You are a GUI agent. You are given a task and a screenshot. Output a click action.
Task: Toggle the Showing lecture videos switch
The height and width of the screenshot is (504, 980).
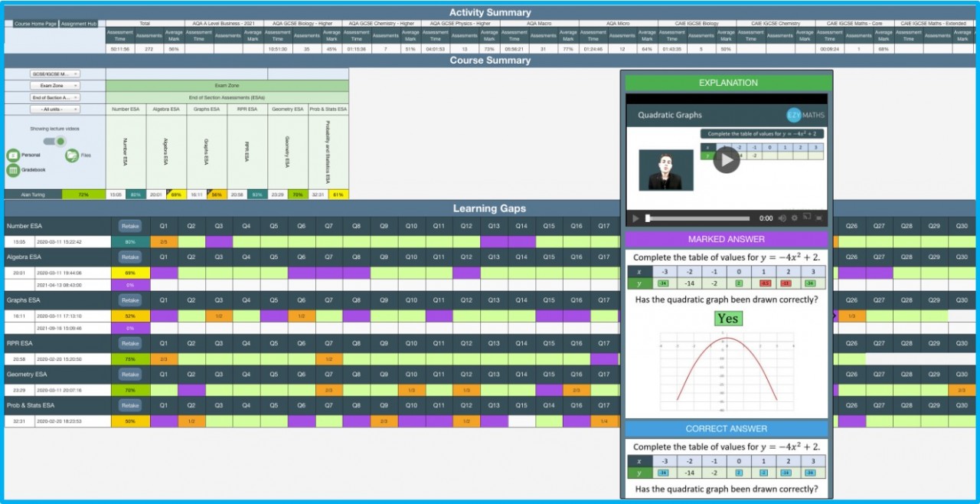[x=54, y=142]
